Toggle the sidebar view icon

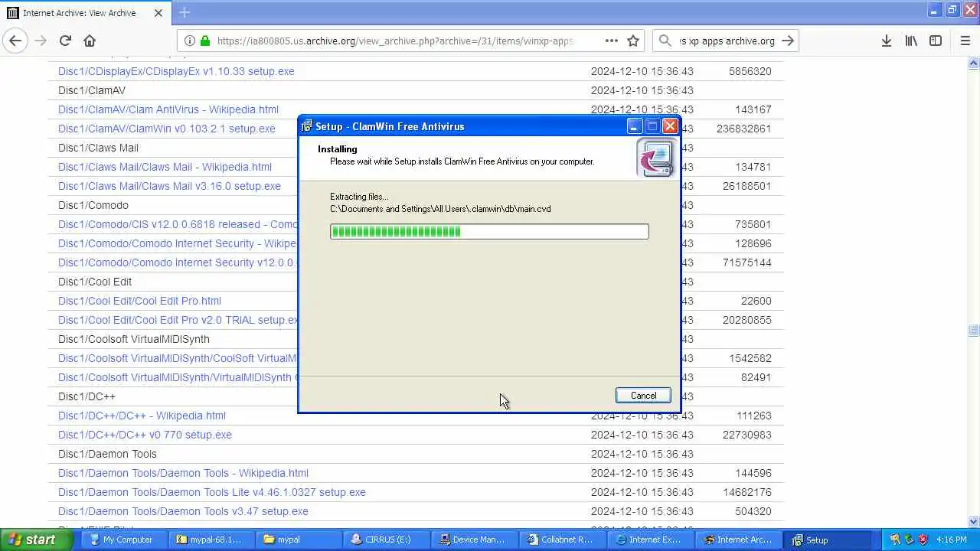(936, 41)
